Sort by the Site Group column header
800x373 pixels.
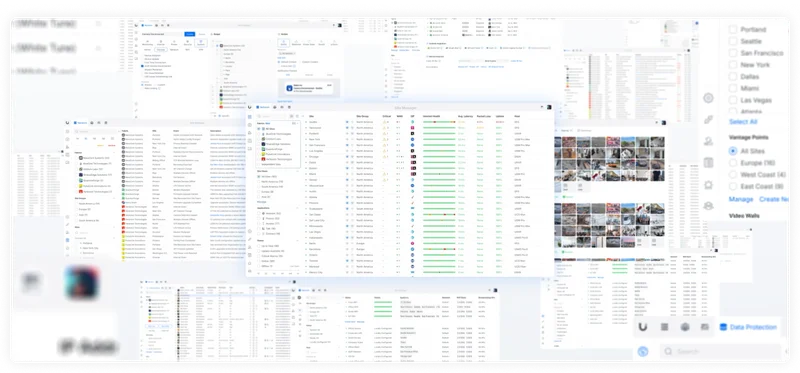pos(362,116)
